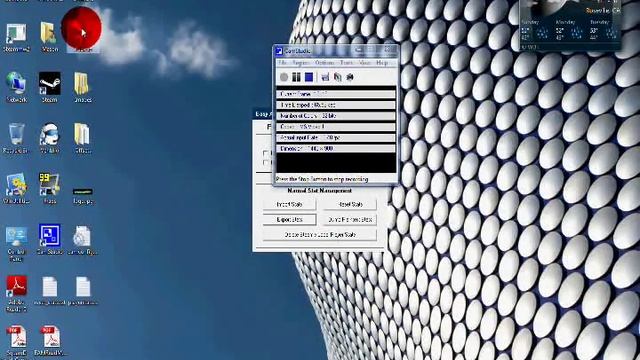This screenshot has width=640, height=360.
Task: Click the Number of Colors status line
Action: pos(336,116)
